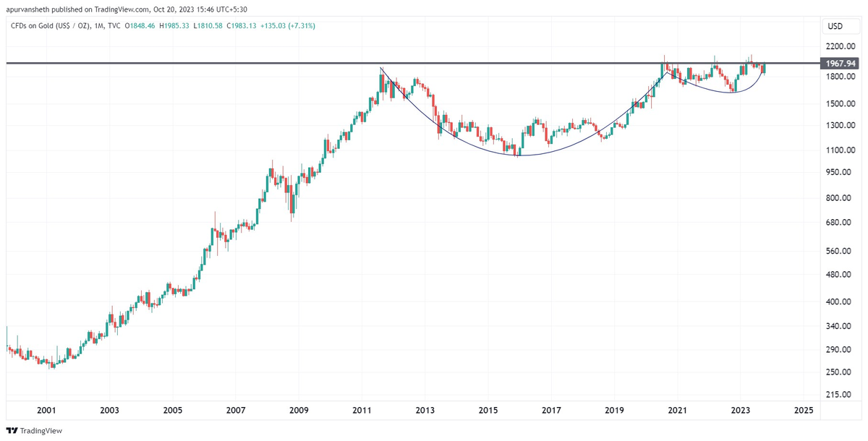
Task: Click the 340.00 price axis label
Action: click(839, 326)
